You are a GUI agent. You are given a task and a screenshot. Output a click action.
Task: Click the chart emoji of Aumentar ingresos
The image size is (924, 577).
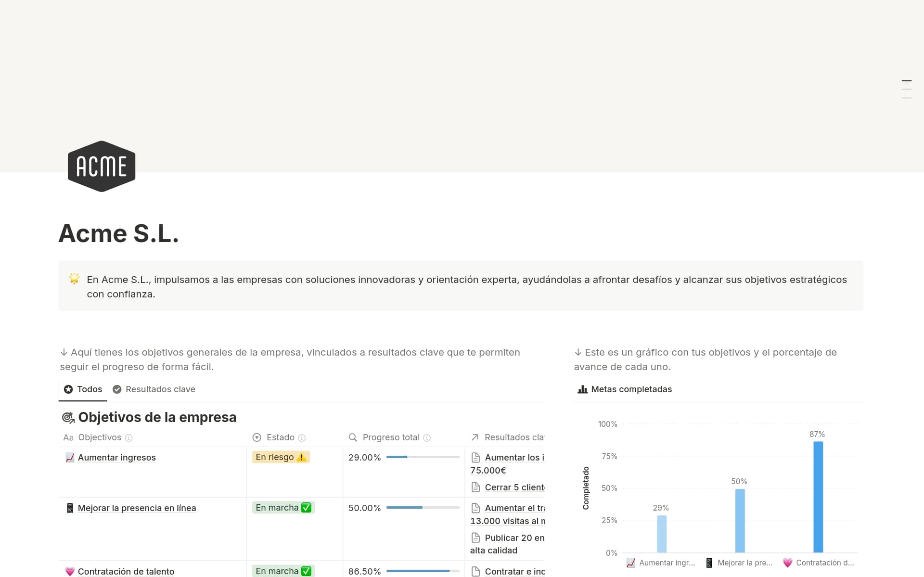tap(69, 457)
